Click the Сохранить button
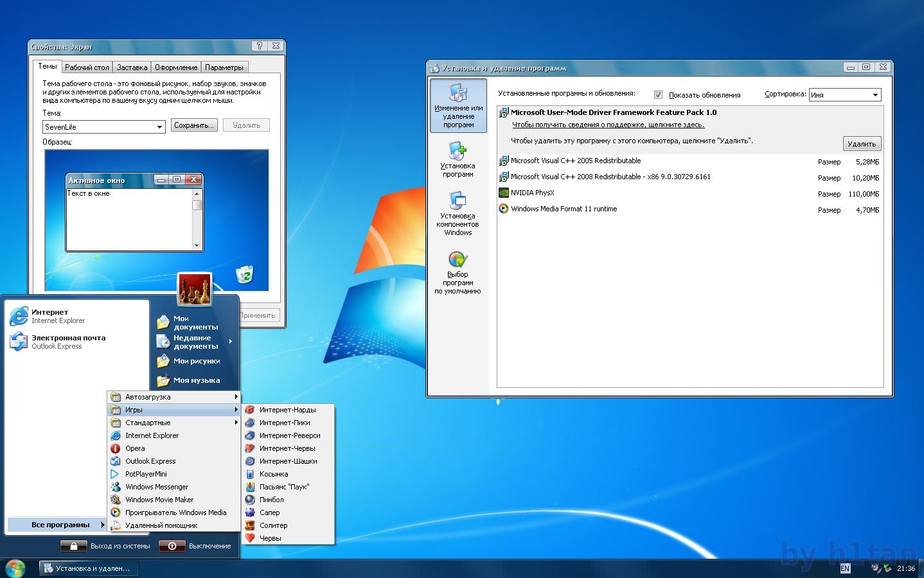The image size is (924, 578). coord(194,125)
